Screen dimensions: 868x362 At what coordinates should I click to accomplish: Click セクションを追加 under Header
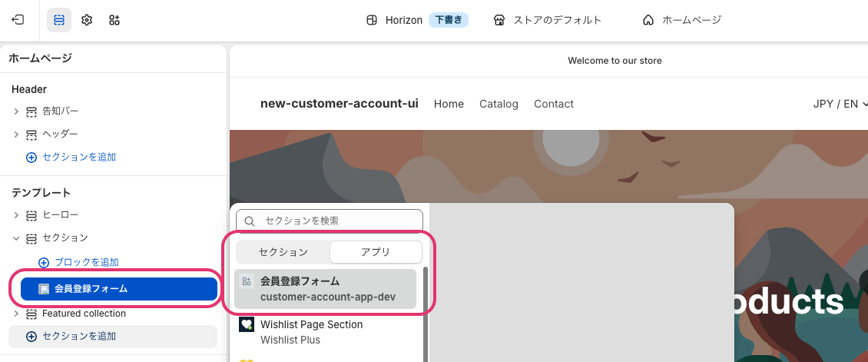coord(79,158)
